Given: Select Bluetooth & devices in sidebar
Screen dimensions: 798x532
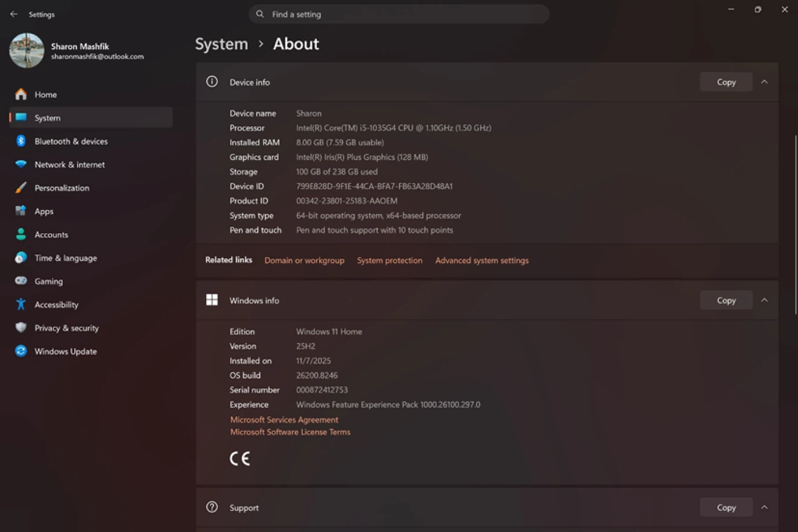Looking at the screenshot, I should pos(91,141).
